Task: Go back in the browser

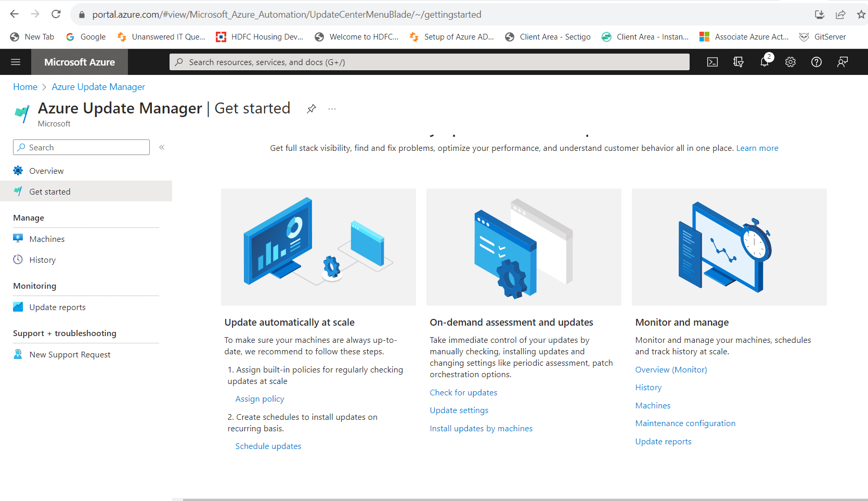Action: point(14,14)
